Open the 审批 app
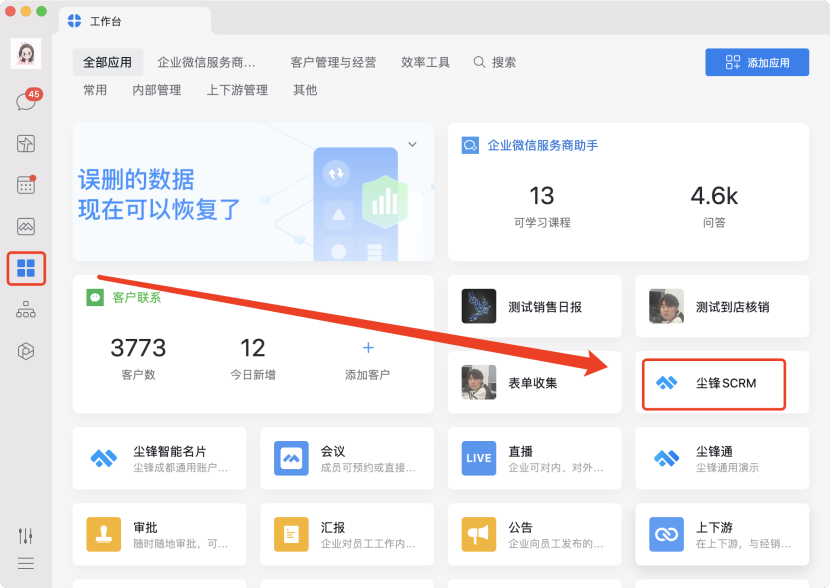Image resolution: width=830 pixels, height=588 pixels. click(x=159, y=535)
